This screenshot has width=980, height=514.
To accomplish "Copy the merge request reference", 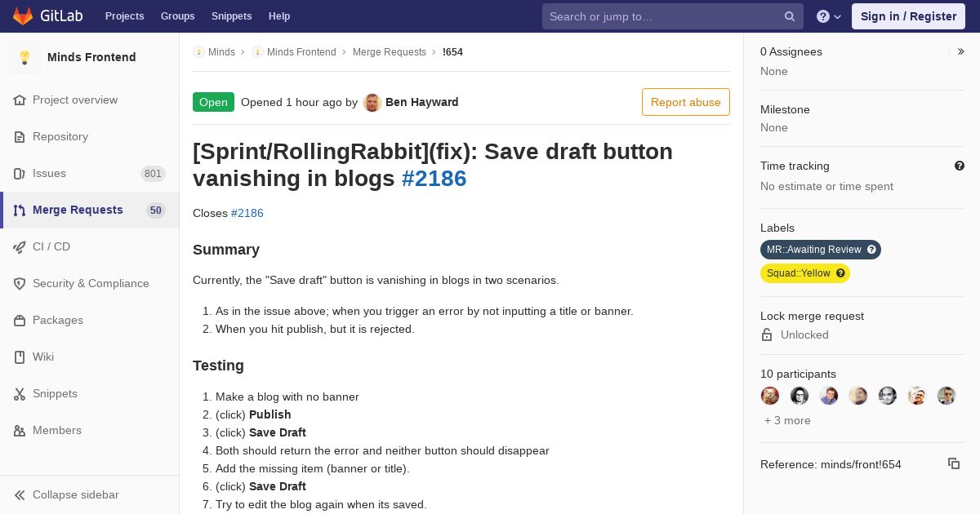I will pos(954,463).
